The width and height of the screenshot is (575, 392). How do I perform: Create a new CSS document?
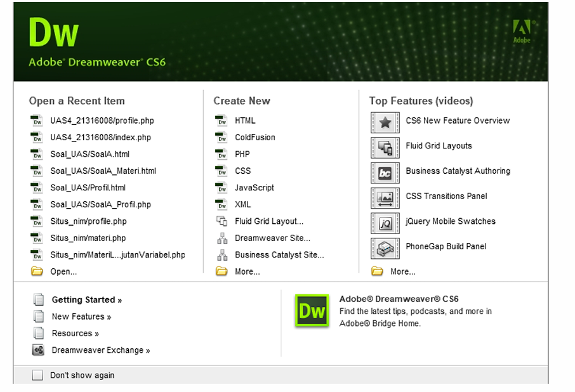coord(243,171)
